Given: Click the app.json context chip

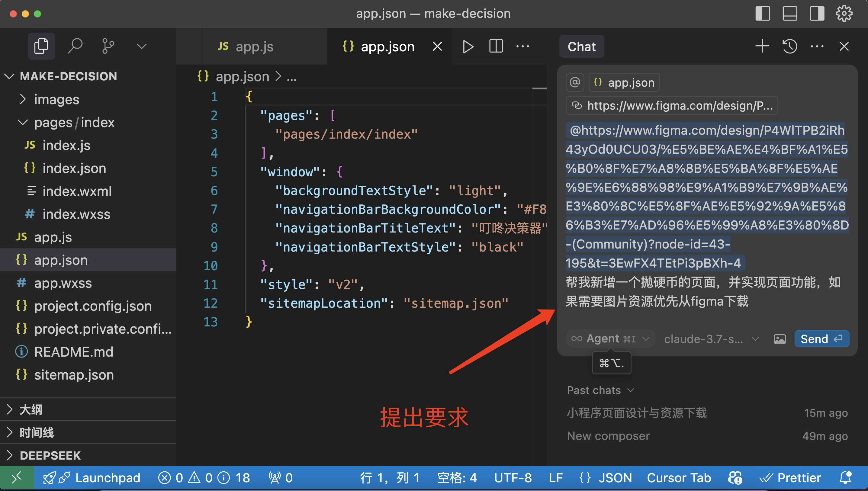Looking at the screenshot, I should 624,82.
